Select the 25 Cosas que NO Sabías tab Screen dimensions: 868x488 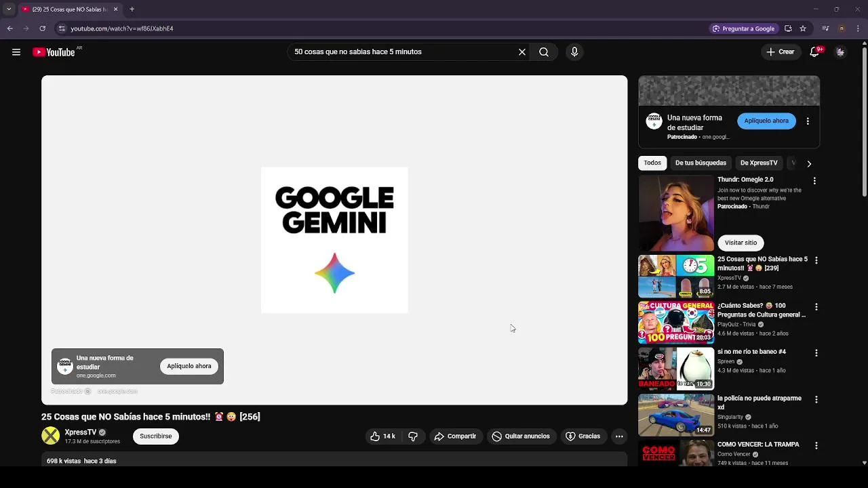(x=70, y=9)
